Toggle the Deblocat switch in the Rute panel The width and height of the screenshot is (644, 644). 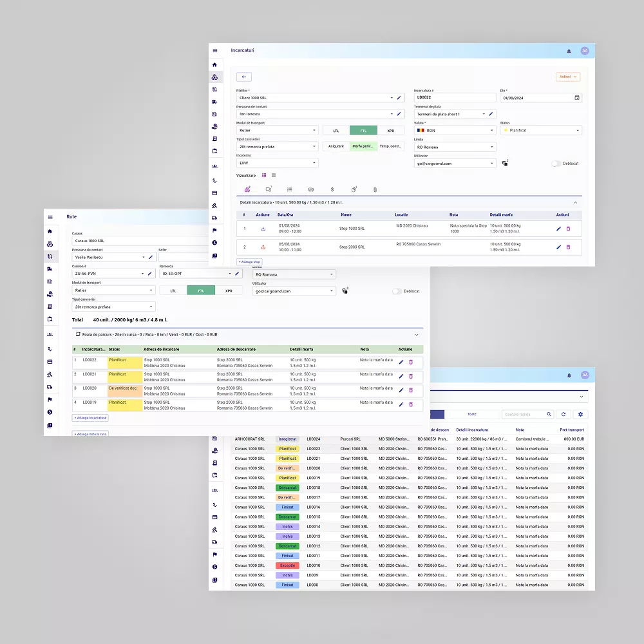[397, 290]
